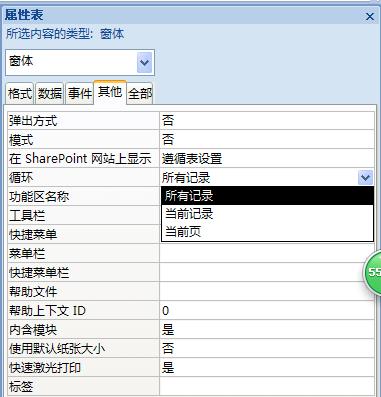Click the 帮助文件 value field
381x397 pixels.
pyautogui.click(x=267, y=292)
